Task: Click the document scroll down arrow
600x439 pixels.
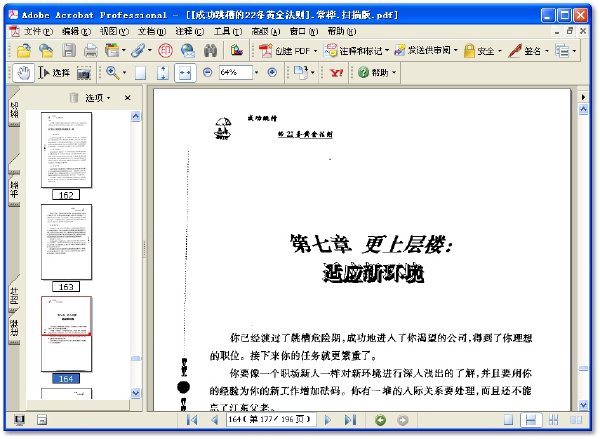Action: point(583,405)
